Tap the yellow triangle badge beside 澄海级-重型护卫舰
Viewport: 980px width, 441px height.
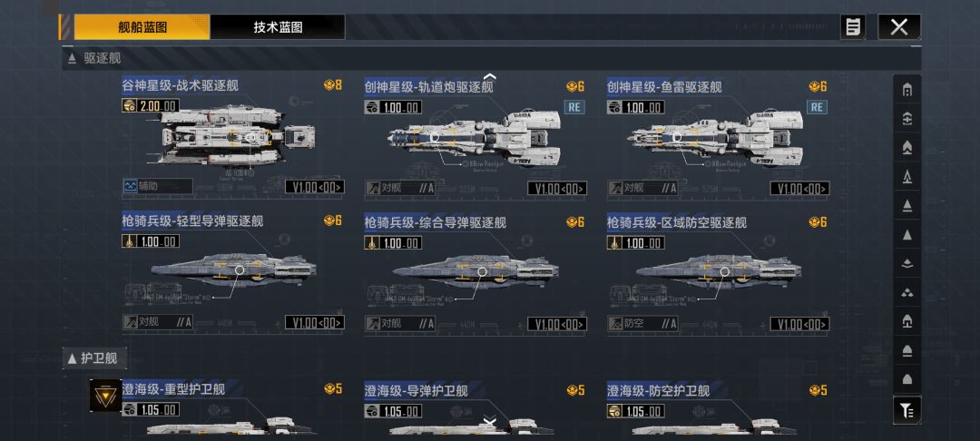point(105,396)
